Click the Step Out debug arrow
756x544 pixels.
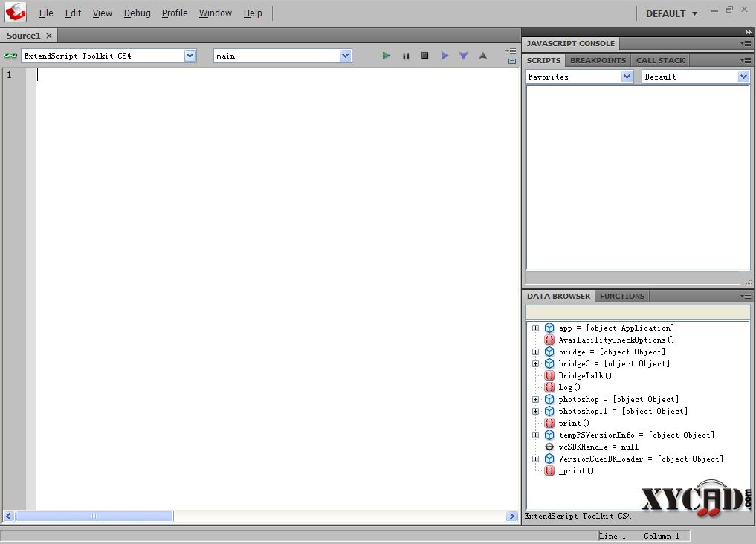click(x=482, y=56)
